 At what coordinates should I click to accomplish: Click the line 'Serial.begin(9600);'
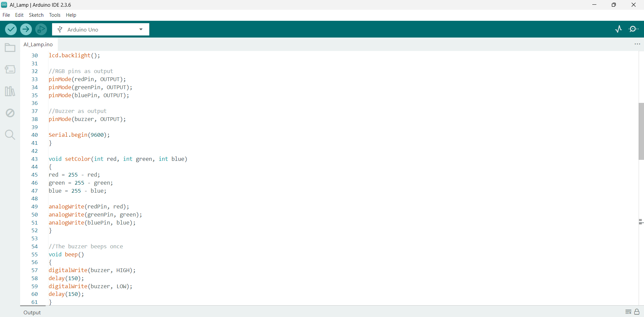pyautogui.click(x=79, y=135)
